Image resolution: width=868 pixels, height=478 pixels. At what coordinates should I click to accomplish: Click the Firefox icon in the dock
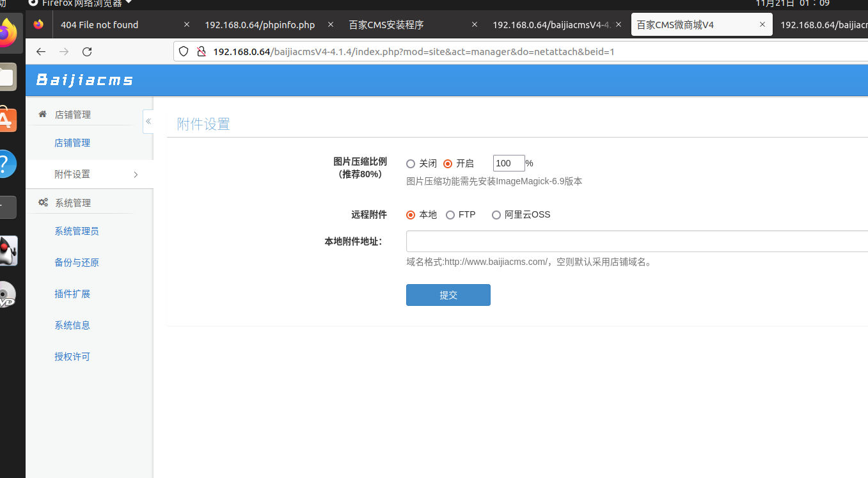coord(8,33)
